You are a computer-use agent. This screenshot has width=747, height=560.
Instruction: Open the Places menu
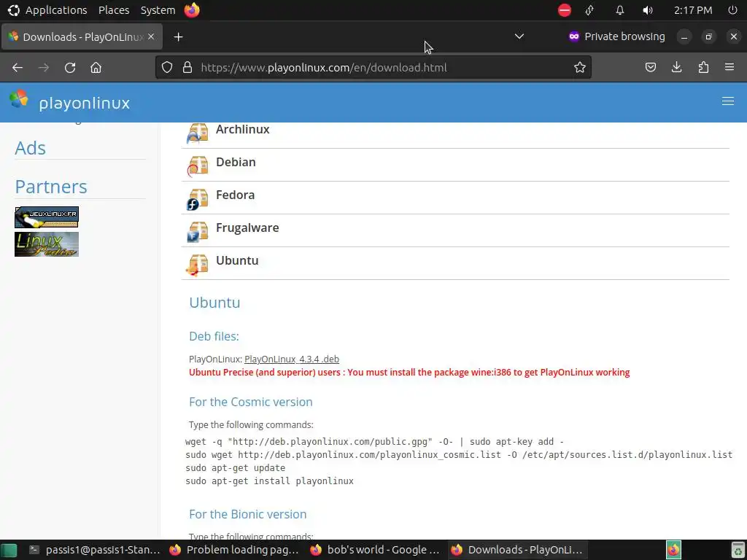(x=114, y=10)
